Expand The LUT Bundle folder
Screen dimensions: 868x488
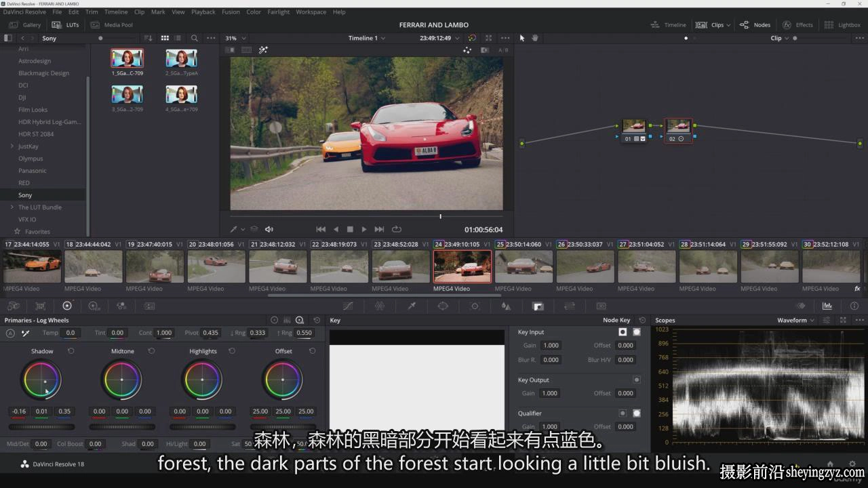12,207
